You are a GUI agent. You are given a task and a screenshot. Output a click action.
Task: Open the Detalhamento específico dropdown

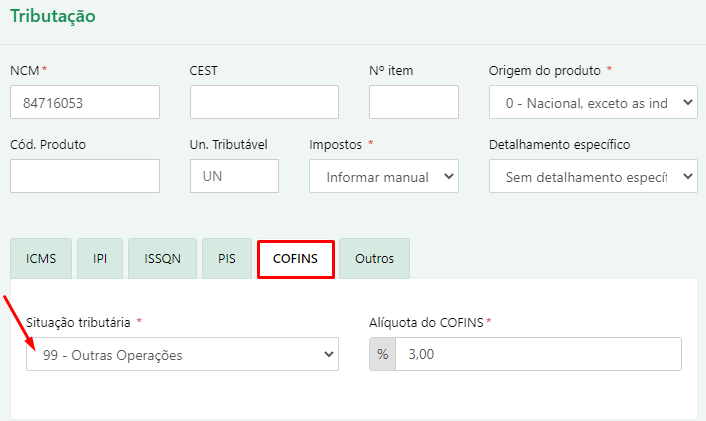[592, 176]
